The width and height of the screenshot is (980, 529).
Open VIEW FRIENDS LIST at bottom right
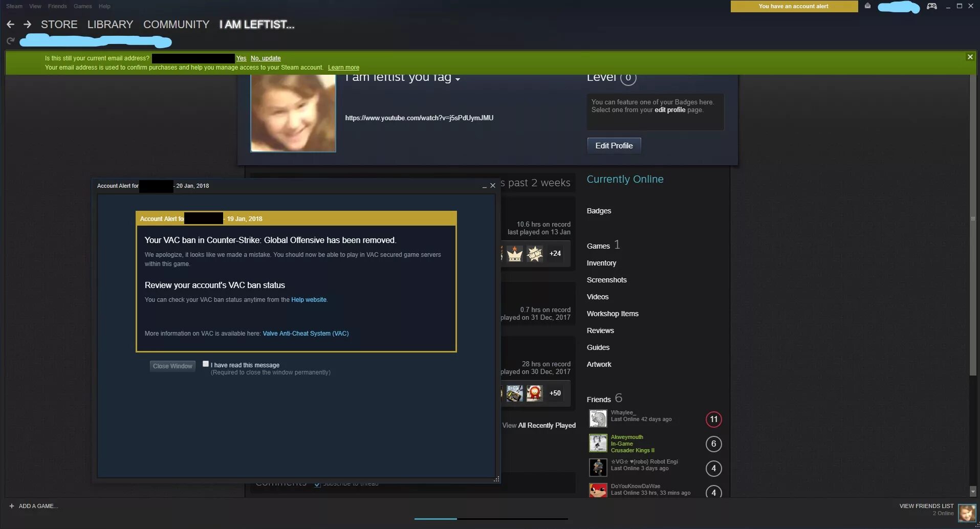[x=926, y=506]
